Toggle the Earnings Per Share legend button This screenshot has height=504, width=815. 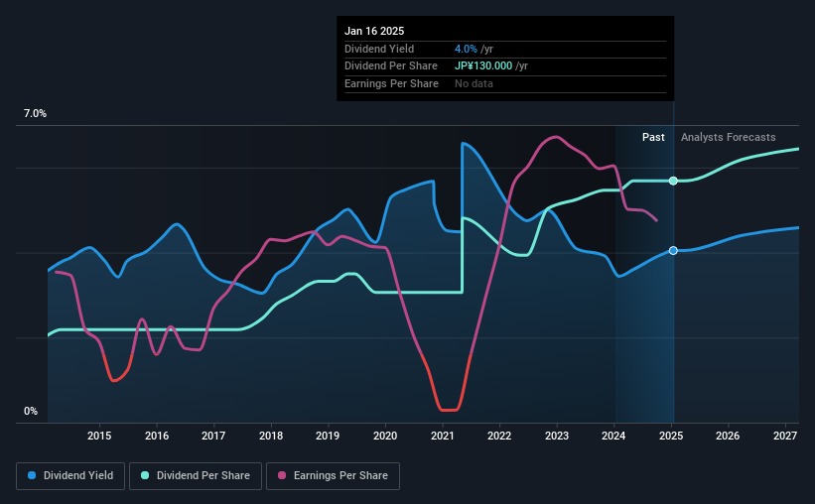pyautogui.click(x=333, y=476)
